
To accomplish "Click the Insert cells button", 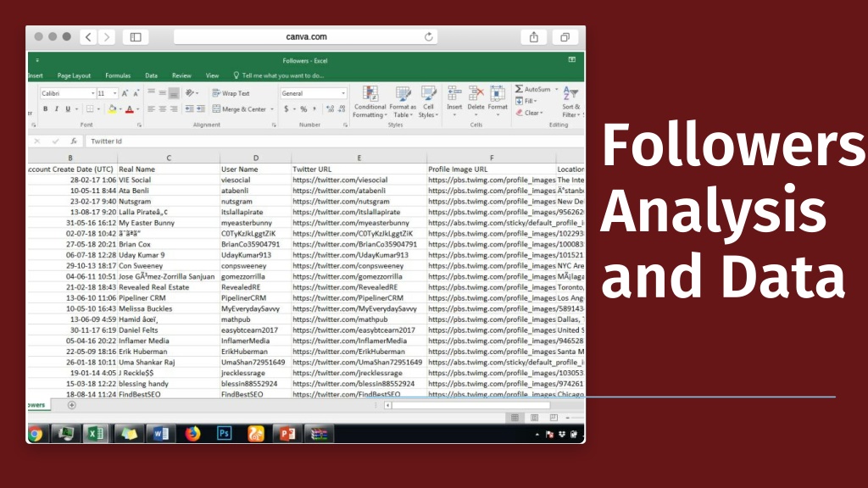I will point(454,102).
